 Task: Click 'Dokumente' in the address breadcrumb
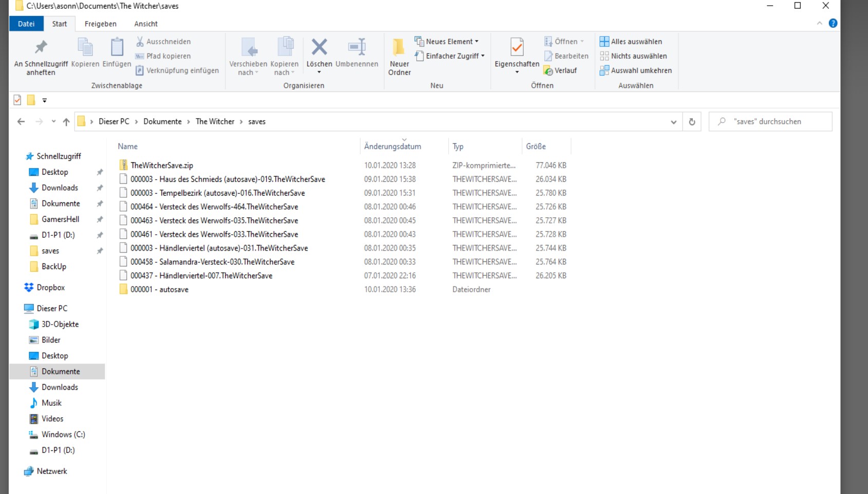162,122
